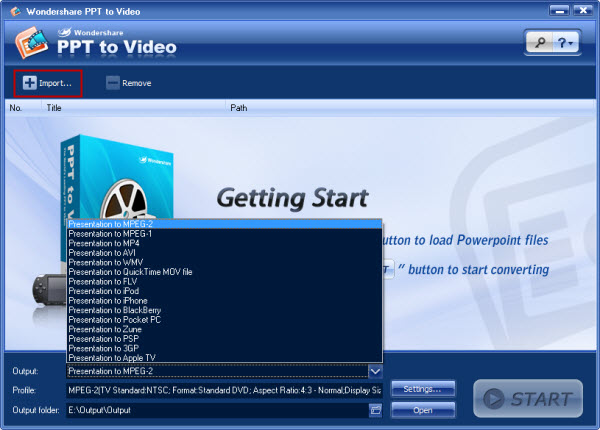600x430 pixels.
Task: Select Presentation to iPod
Action: [x=225, y=291]
